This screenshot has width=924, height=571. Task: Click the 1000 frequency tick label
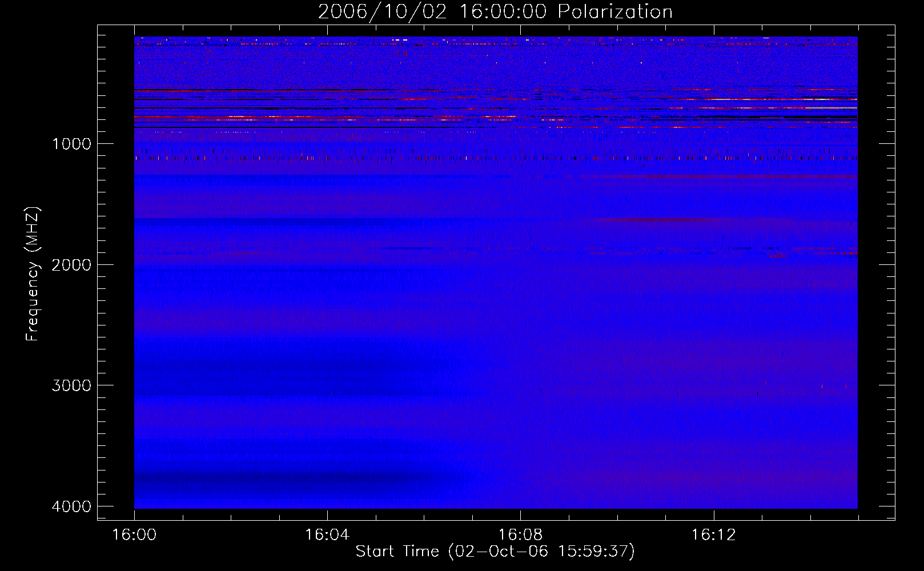click(x=72, y=144)
